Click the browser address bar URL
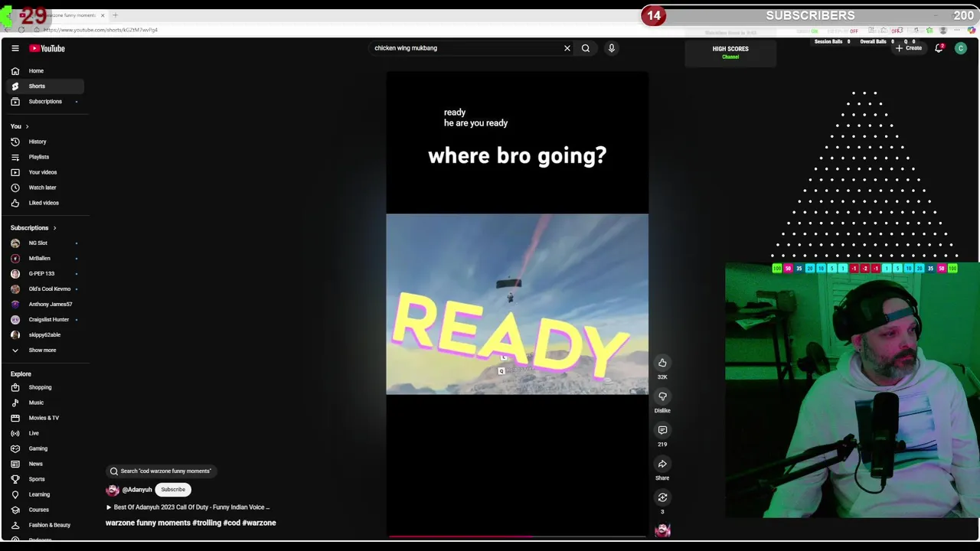 [x=100, y=30]
